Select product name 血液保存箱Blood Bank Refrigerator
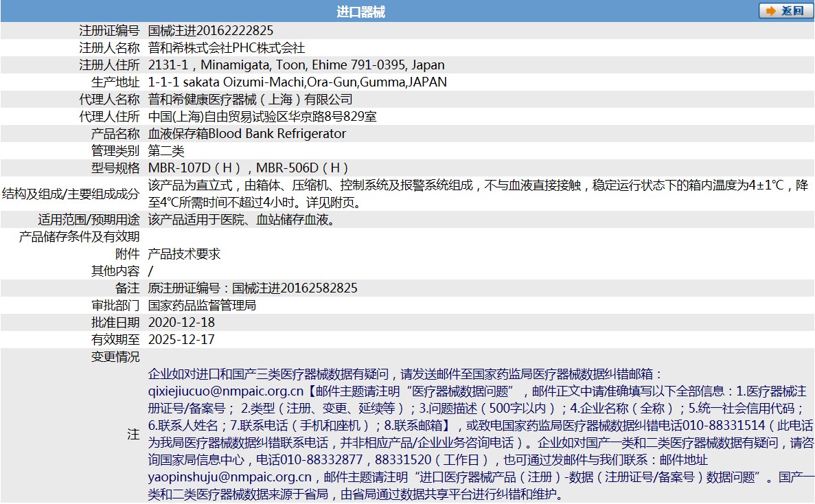The width and height of the screenshot is (815, 504). tap(247, 133)
